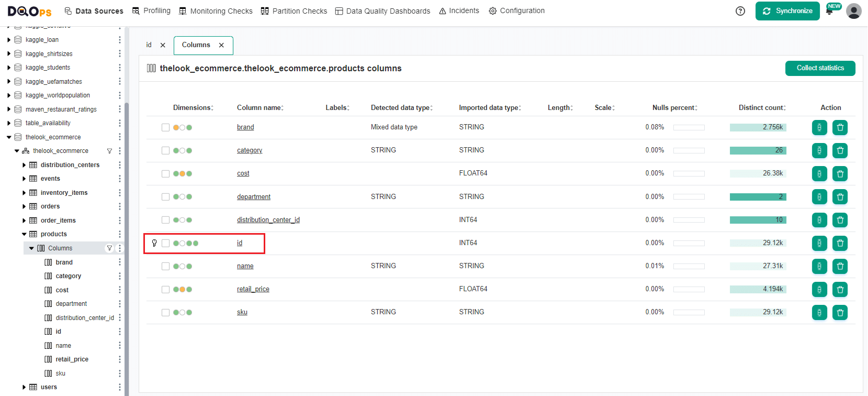
Task: Delete the category column
Action: point(840,150)
